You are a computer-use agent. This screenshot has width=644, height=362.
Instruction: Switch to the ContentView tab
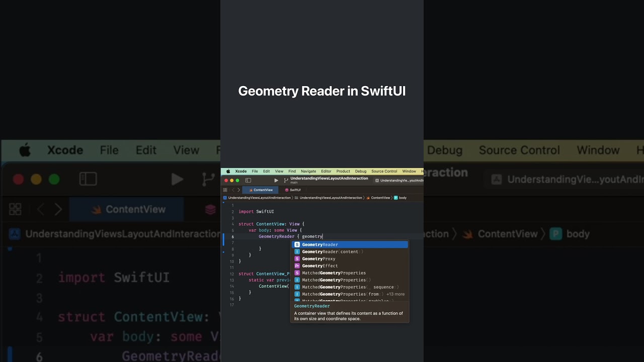[x=261, y=190]
